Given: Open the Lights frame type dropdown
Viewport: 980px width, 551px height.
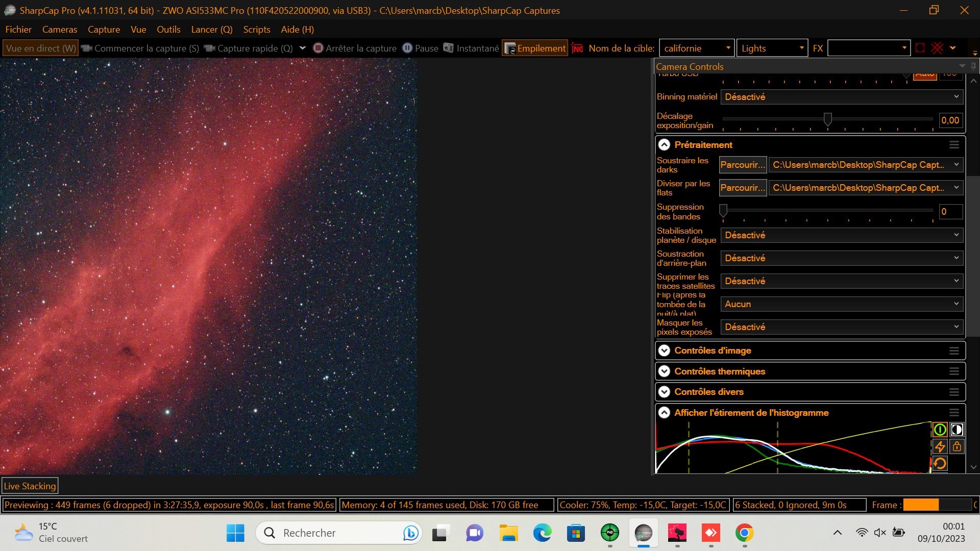Looking at the screenshot, I should [772, 48].
